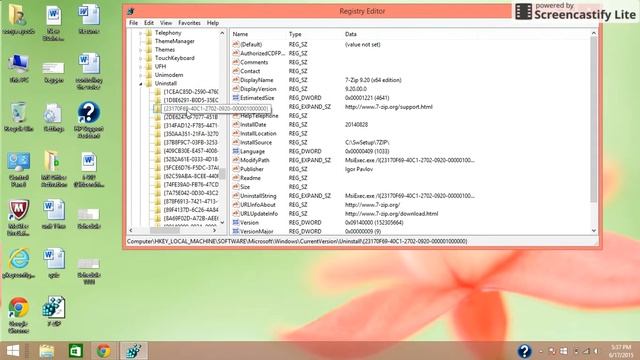Image resolution: width=640 pixels, height=360 pixels.
Task: Click tree pane scroll-up arrow
Action: (x=222, y=33)
